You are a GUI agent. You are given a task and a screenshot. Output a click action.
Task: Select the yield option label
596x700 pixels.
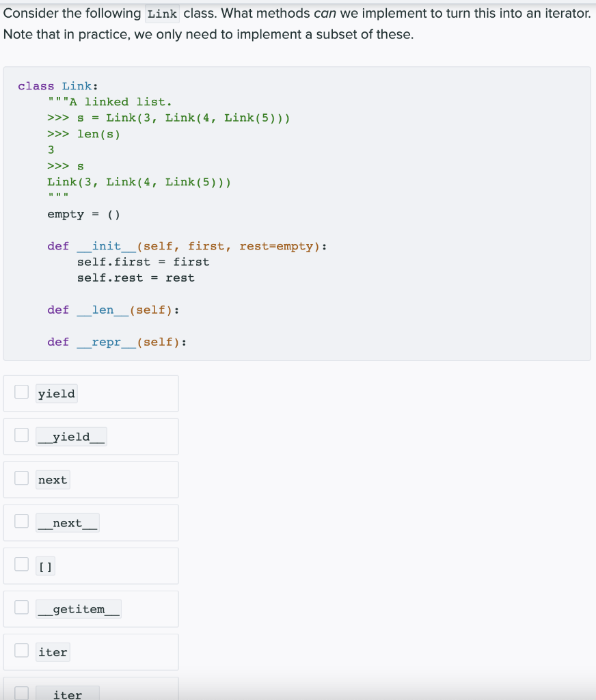click(56, 393)
